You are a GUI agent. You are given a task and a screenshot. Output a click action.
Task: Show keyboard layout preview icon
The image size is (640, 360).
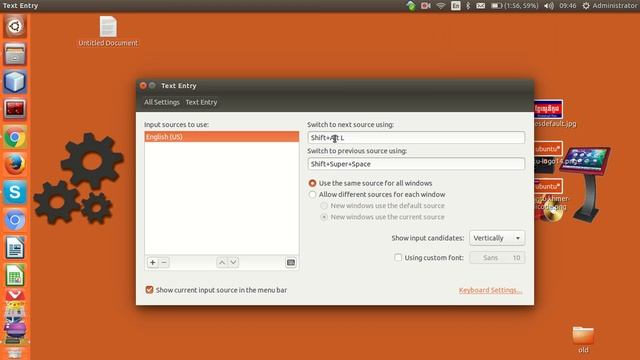(291, 262)
